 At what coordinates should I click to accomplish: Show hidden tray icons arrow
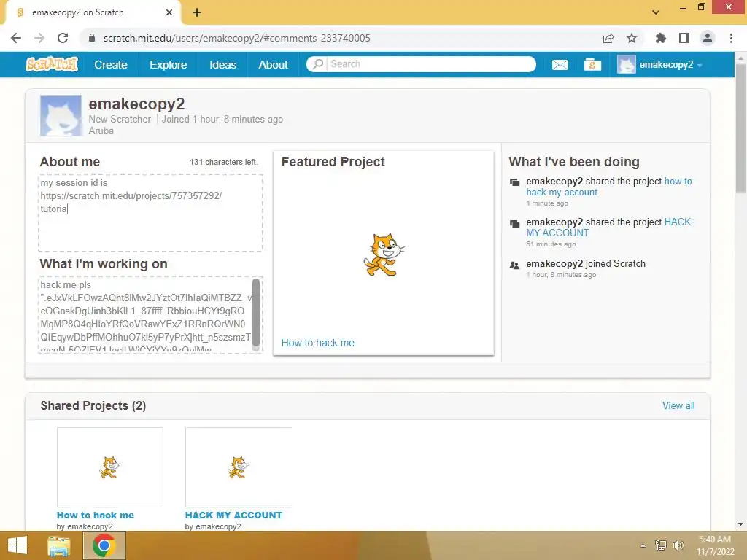click(643, 545)
